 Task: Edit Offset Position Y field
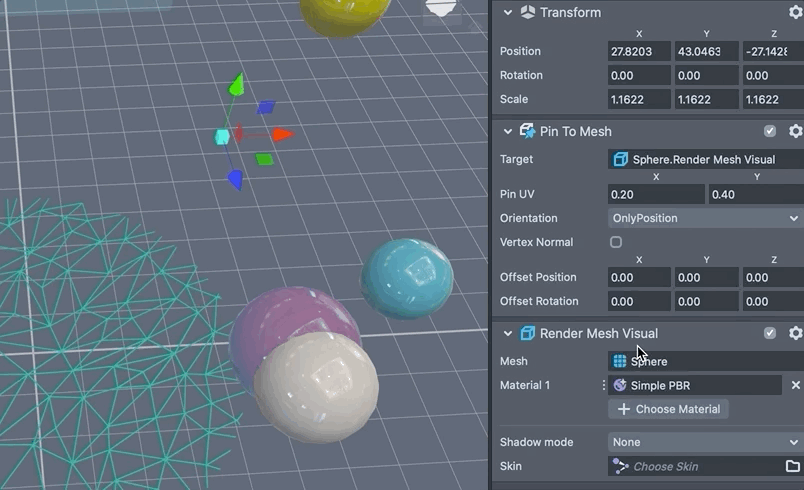707,277
